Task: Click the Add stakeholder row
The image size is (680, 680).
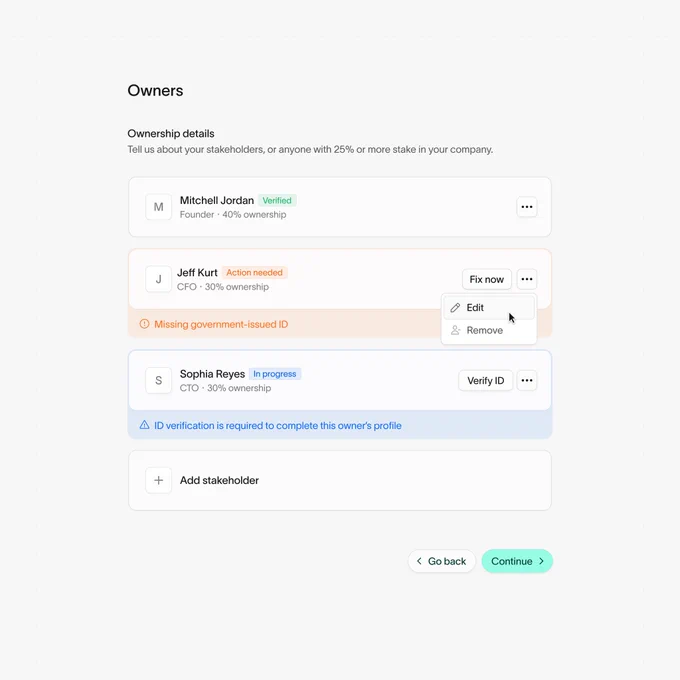Action: 340,481
